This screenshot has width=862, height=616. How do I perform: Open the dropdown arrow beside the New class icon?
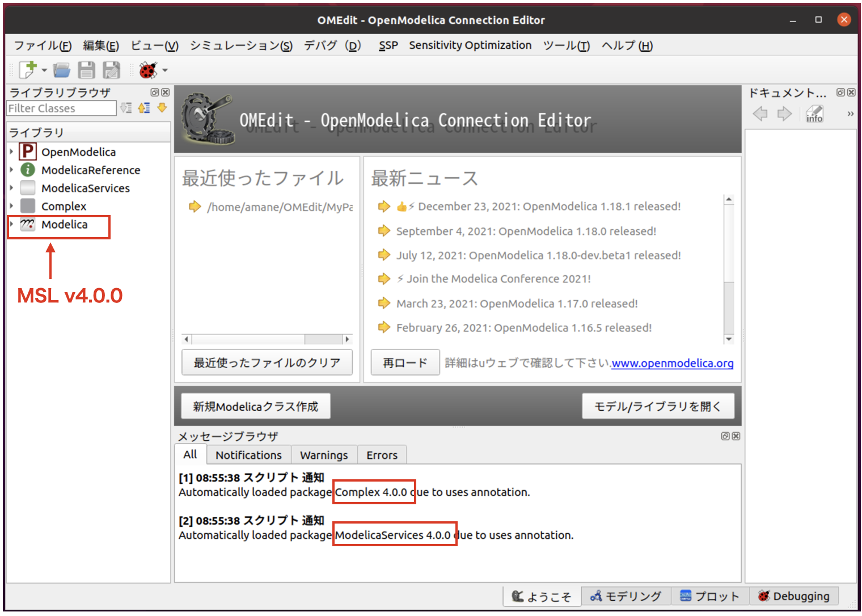coord(44,70)
